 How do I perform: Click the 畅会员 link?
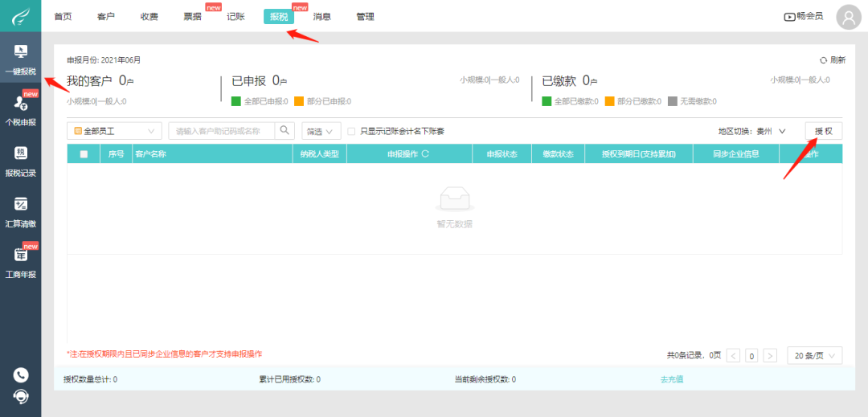810,16
